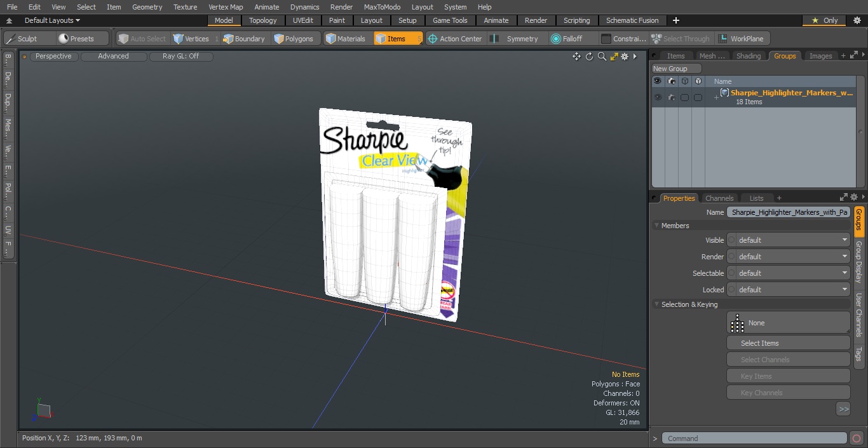
Task: Switch to Polygons selection mode
Action: 295,39
